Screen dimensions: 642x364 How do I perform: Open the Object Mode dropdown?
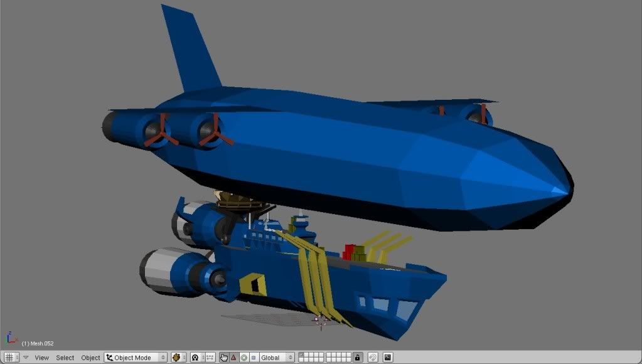click(136, 358)
